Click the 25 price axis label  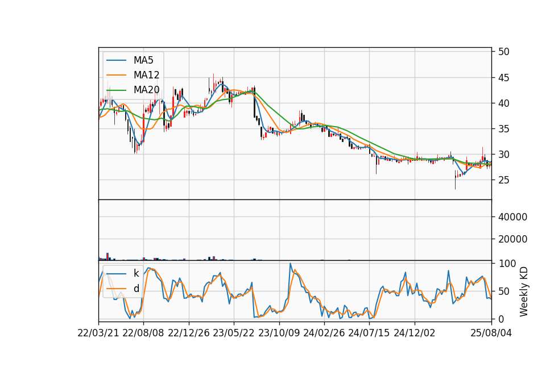(x=503, y=180)
